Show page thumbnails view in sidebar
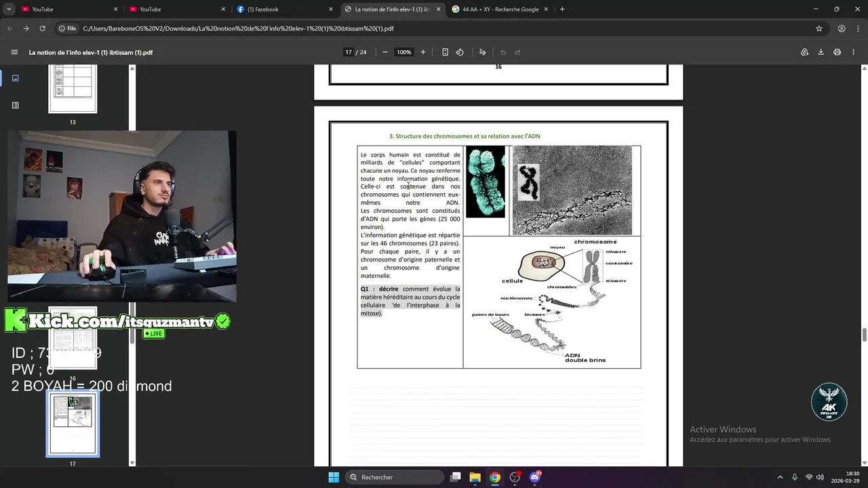 [x=16, y=78]
